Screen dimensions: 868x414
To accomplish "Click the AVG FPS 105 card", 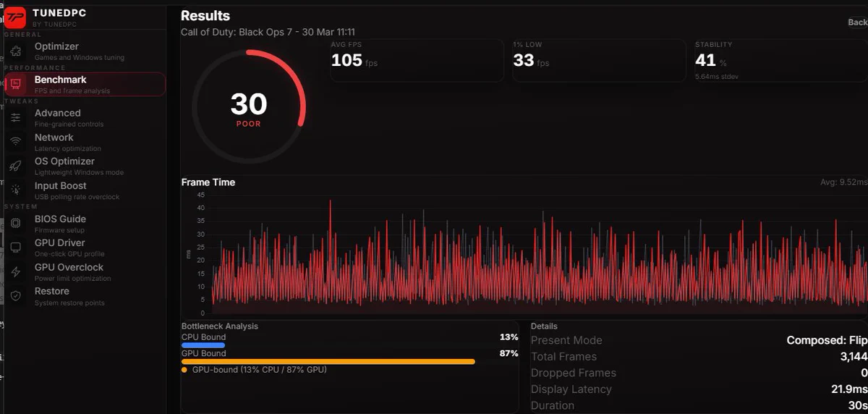I will (417, 60).
